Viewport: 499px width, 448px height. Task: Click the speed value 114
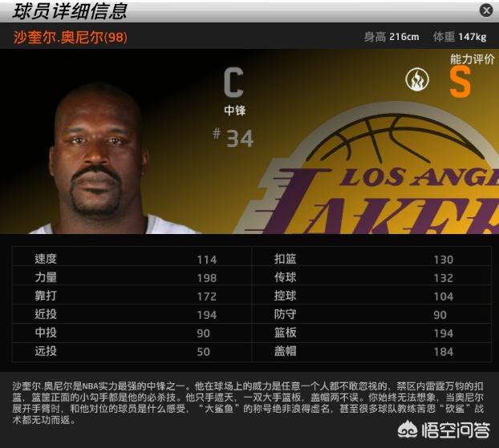207,260
